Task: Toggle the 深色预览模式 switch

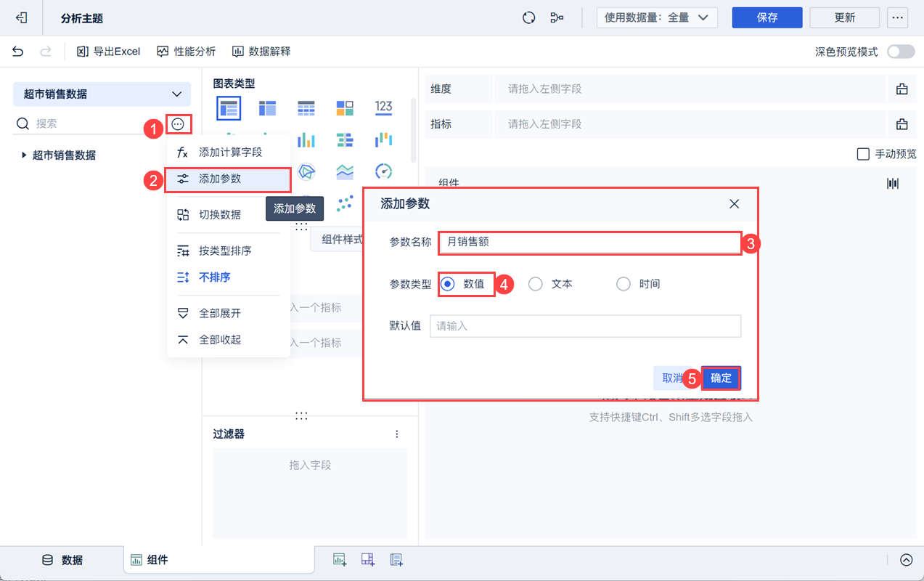Action: click(x=901, y=52)
